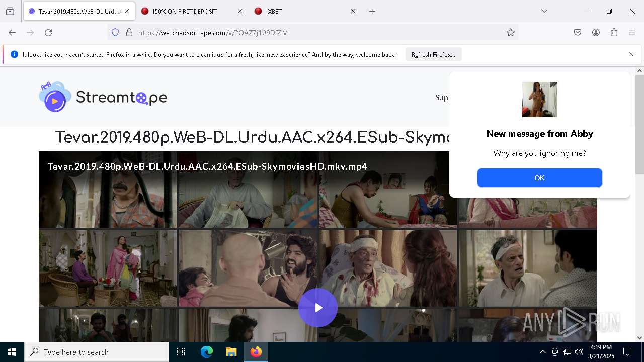Play the video with the purple button
Viewport: 644px width, 362px height.
click(318, 308)
